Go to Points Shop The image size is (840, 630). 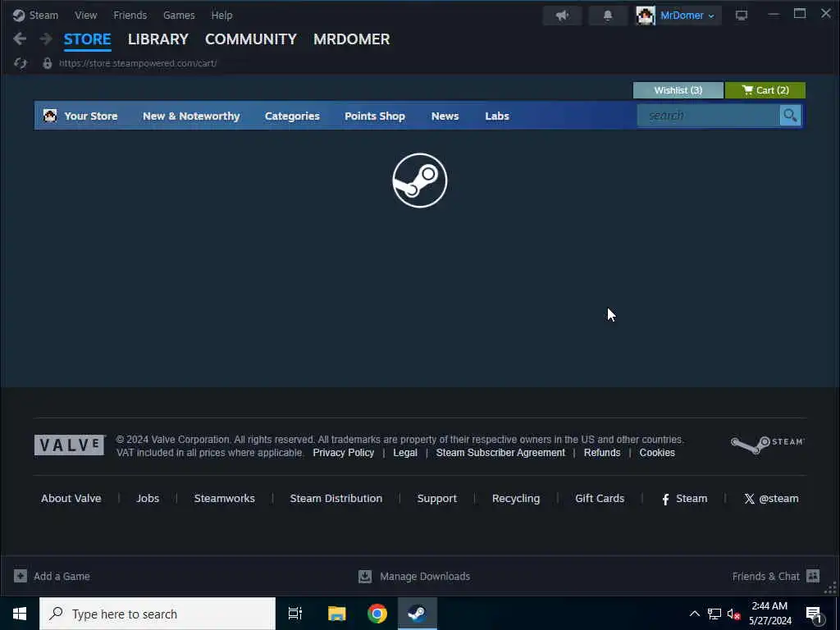click(x=374, y=116)
